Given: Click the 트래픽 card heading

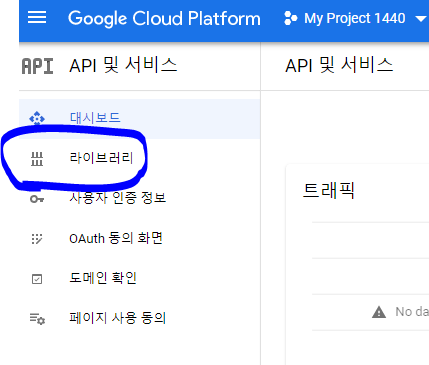Looking at the screenshot, I should pyautogui.click(x=329, y=190).
